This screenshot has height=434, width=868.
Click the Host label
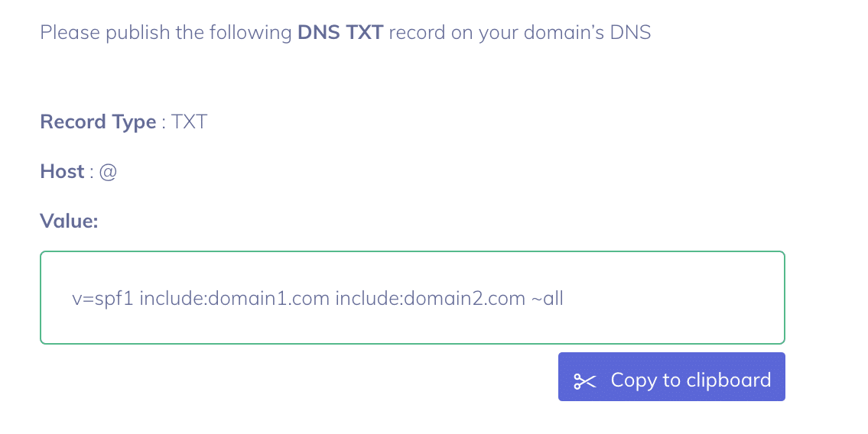pyautogui.click(x=62, y=171)
